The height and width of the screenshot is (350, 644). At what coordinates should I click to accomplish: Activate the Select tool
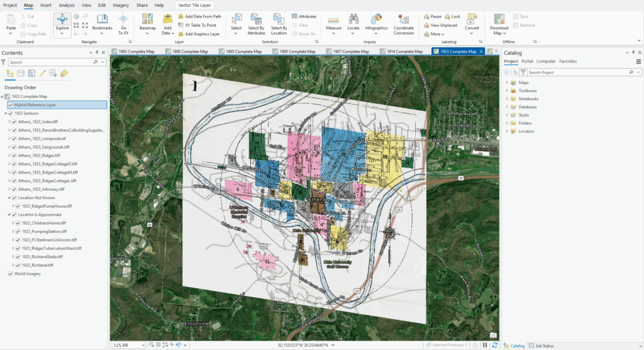[x=236, y=25]
